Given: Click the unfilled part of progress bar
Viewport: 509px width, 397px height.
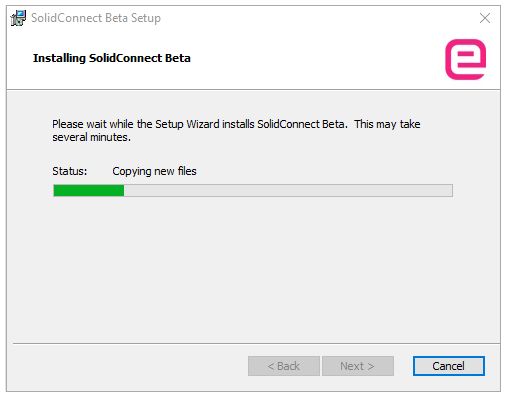Looking at the screenshot, I should click(x=288, y=191).
